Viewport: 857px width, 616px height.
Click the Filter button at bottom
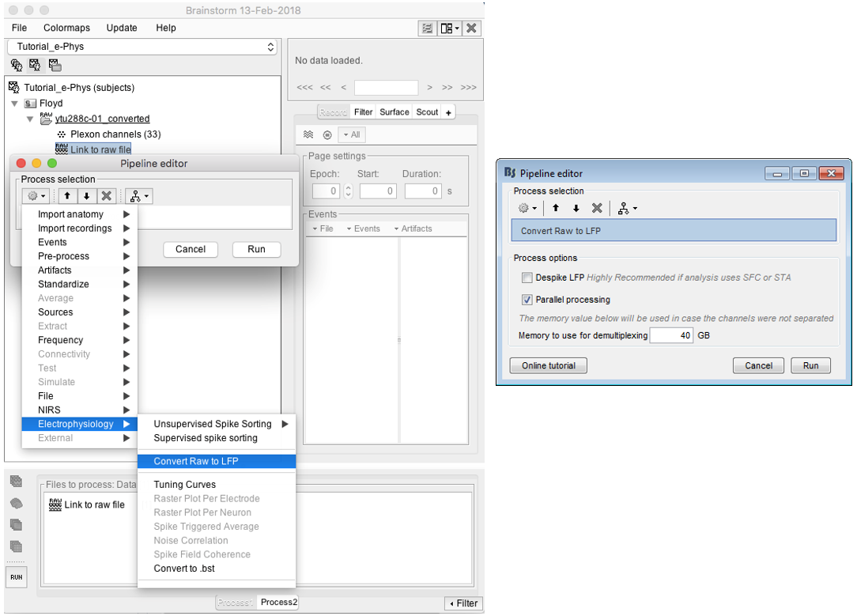pyautogui.click(x=464, y=603)
